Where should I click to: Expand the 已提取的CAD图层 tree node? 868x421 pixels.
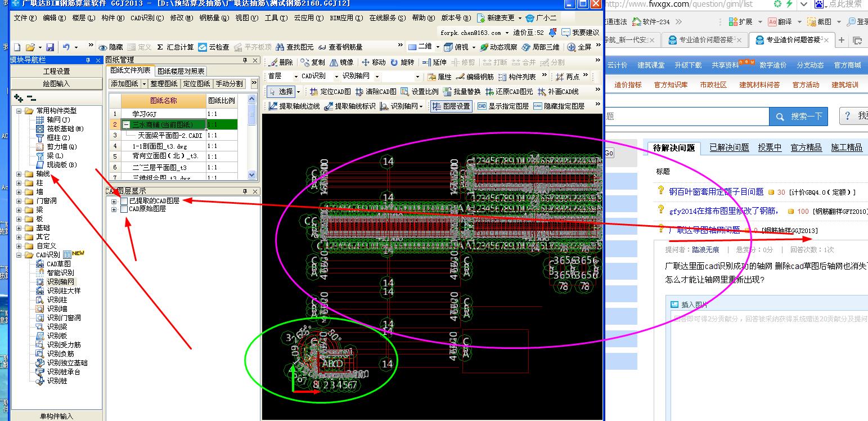pos(114,200)
